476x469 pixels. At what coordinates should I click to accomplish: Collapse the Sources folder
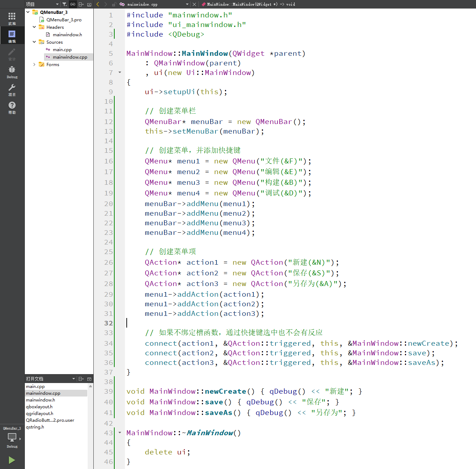[34, 42]
